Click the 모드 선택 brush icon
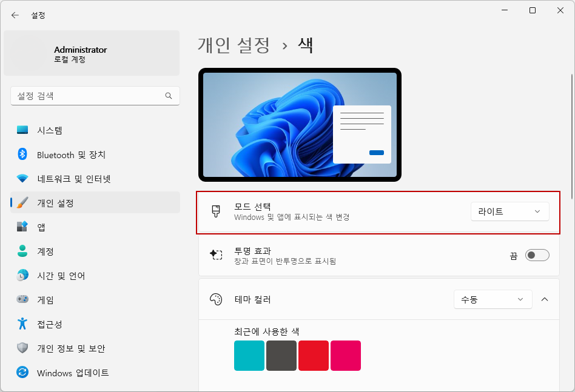575x392 pixels. point(216,211)
